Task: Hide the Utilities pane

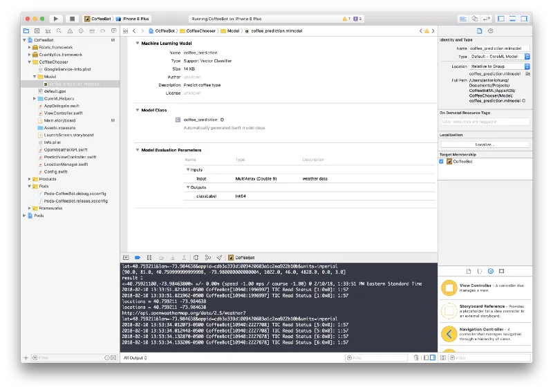Action: pos(525,19)
